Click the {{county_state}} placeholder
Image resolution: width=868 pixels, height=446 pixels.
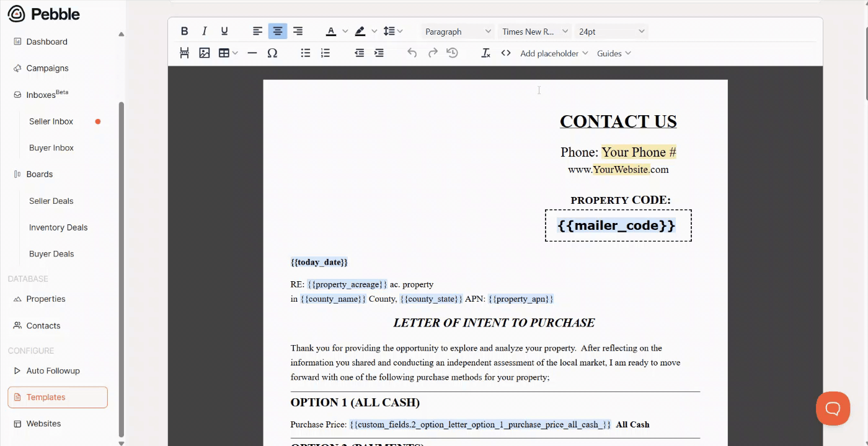pos(431,299)
